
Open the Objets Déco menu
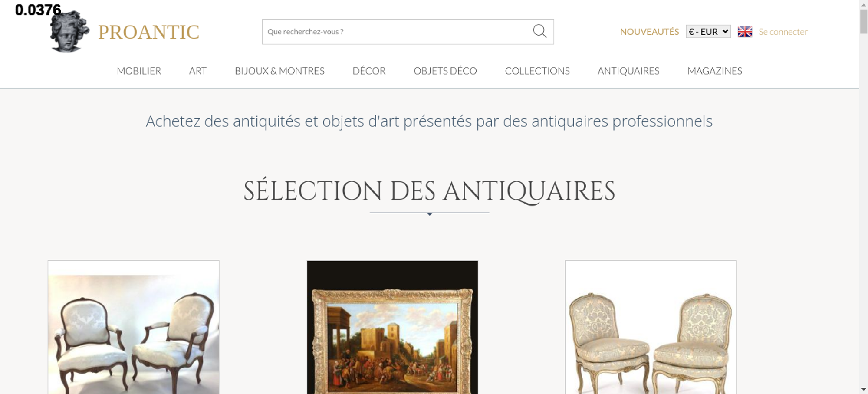click(x=445, y=71)
